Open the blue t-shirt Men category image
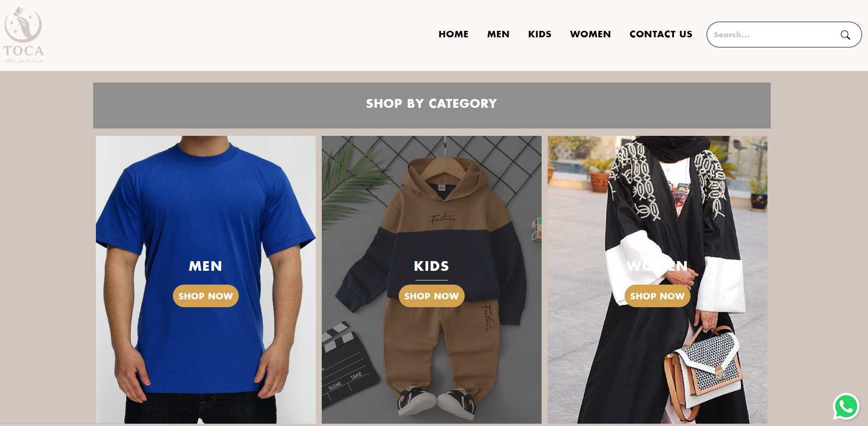The width and height of the screenshot is (868, 426). point(206,207)
